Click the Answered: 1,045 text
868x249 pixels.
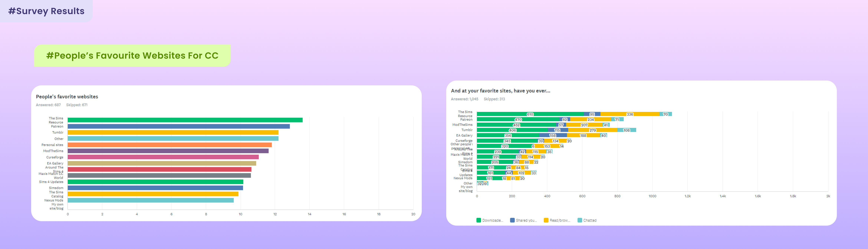pos(464,99)
